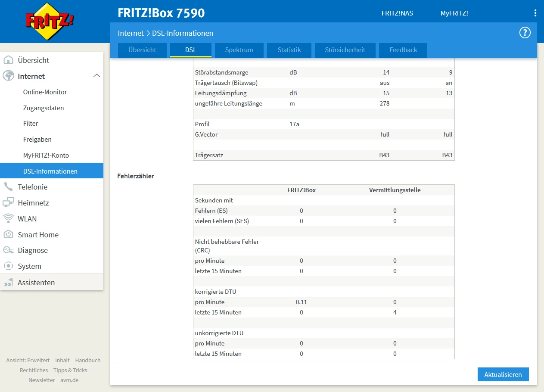Open the Spektrum tab

[239, 50]
